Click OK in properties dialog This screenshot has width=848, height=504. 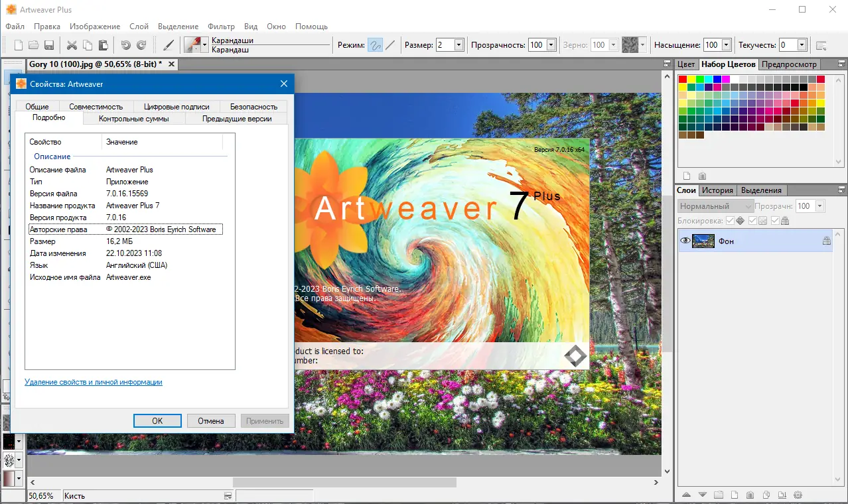(157, 420)
